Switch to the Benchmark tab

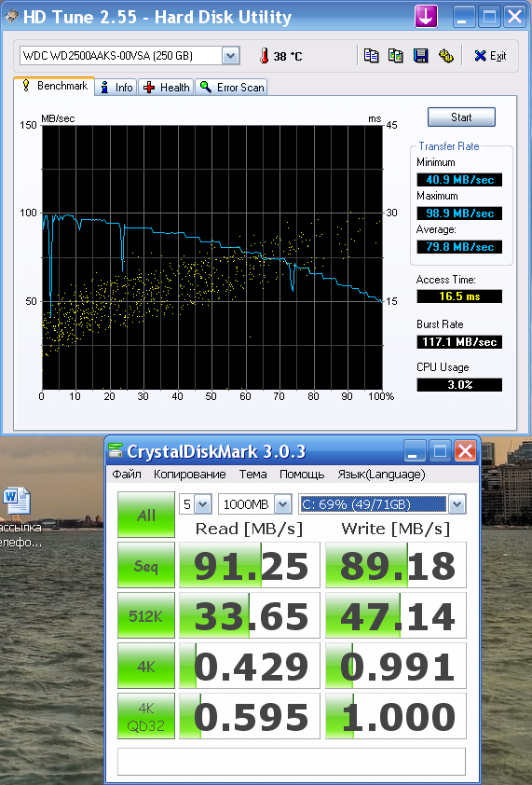click(x=55, y=86)
